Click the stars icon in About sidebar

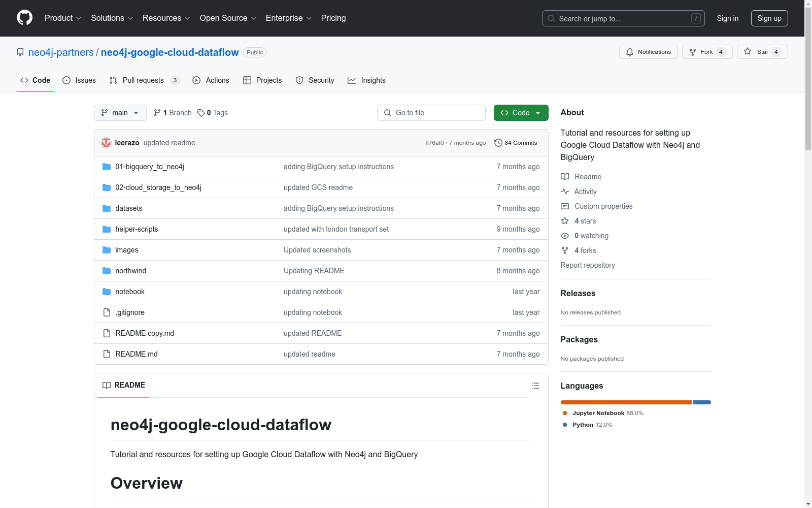coord(565,221)
